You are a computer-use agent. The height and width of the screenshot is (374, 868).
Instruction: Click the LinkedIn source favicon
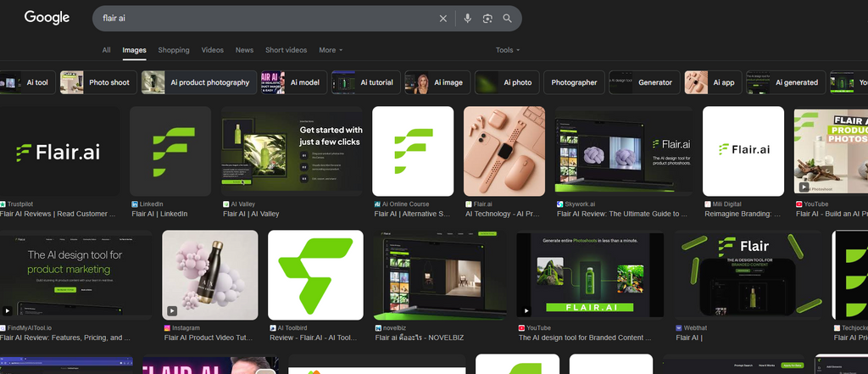[135, 204]
